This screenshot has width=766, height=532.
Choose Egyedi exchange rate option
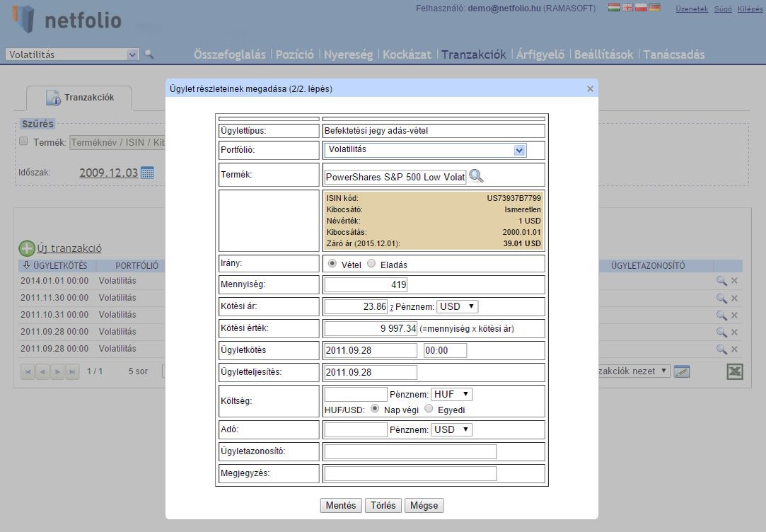[429, 409]
